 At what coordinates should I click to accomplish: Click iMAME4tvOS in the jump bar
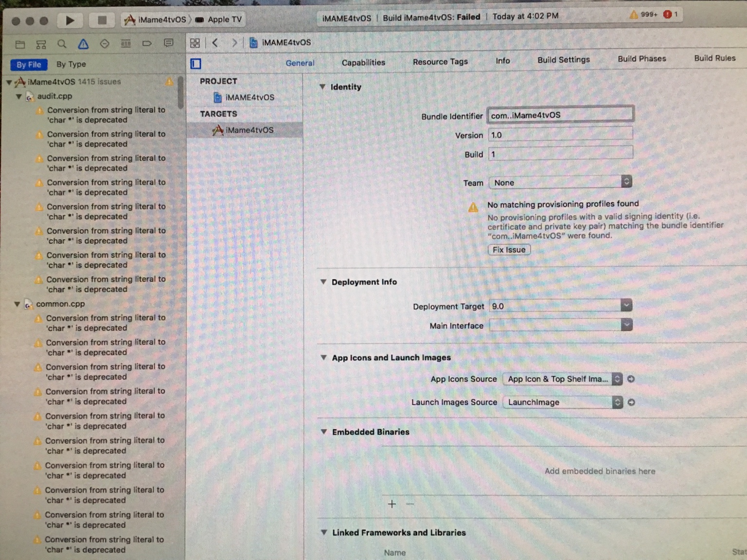281,43
